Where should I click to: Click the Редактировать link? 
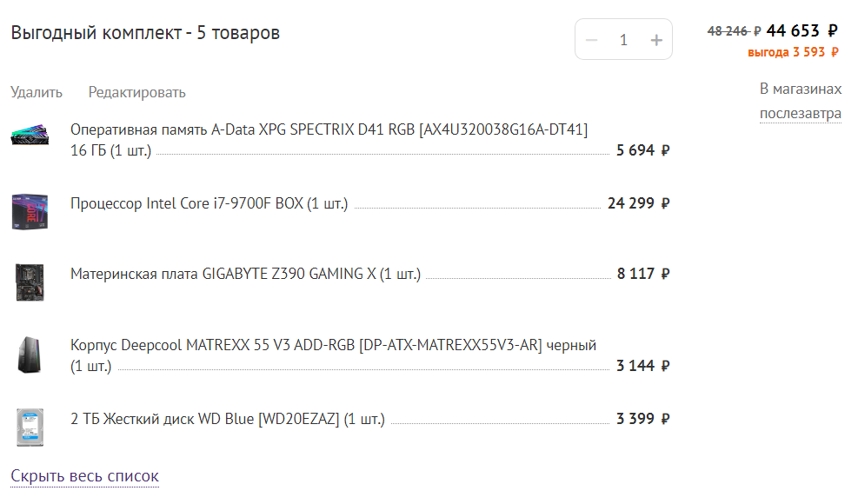(x=137, y=92)
